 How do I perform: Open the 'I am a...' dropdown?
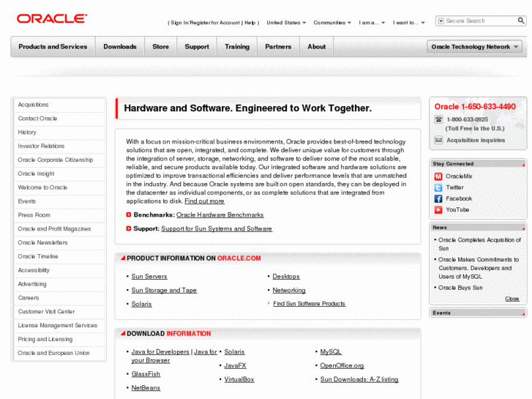coord(372,23)
